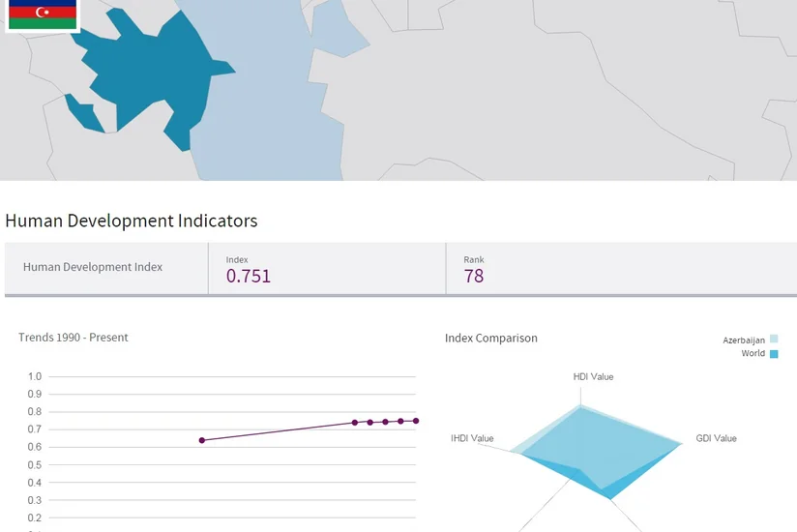The height and width of the screenshot is (532, 797).
Task: Click the last data point on trend line
Action: pyautogui.click(x=416, y=421)
